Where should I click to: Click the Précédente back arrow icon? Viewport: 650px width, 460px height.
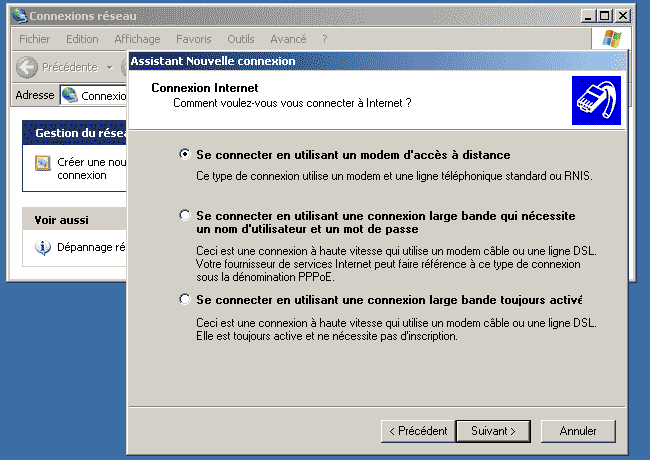click(x=27, y=67)
